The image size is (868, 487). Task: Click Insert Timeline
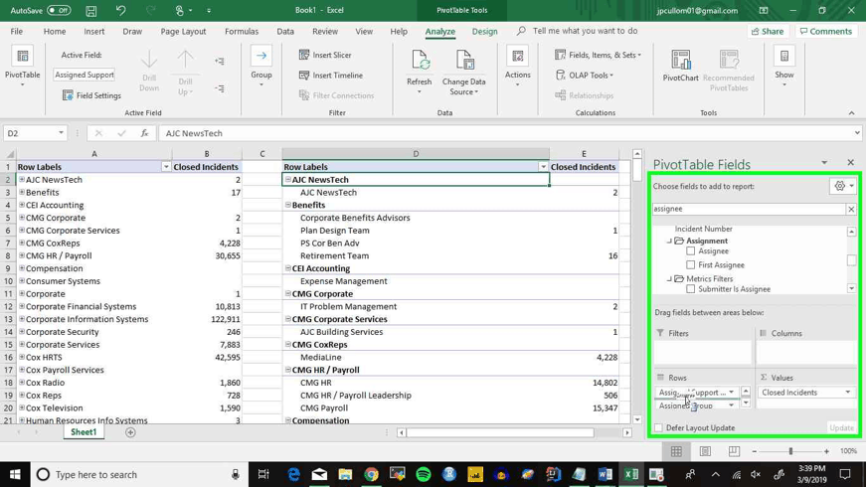click(x=331, y=76)
